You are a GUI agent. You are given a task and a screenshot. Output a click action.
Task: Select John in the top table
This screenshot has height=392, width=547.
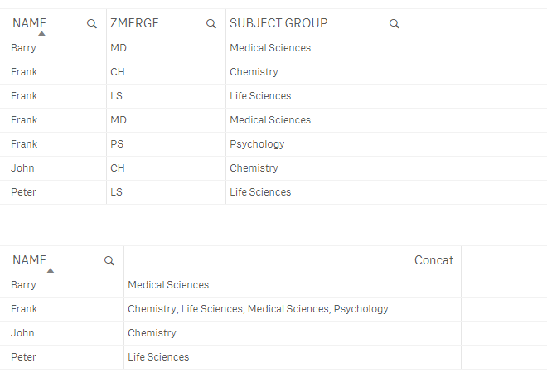(23, 168)
